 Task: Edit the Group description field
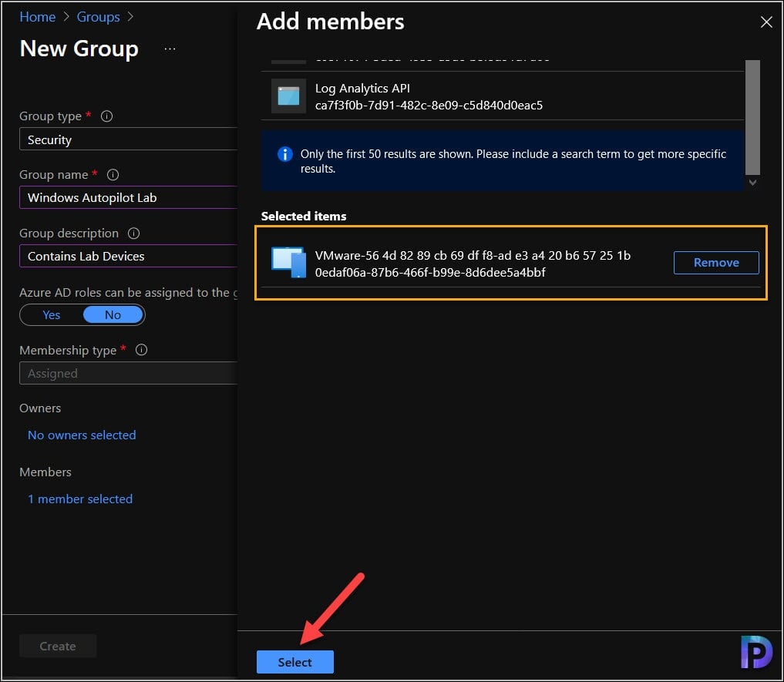coord(128,256)
